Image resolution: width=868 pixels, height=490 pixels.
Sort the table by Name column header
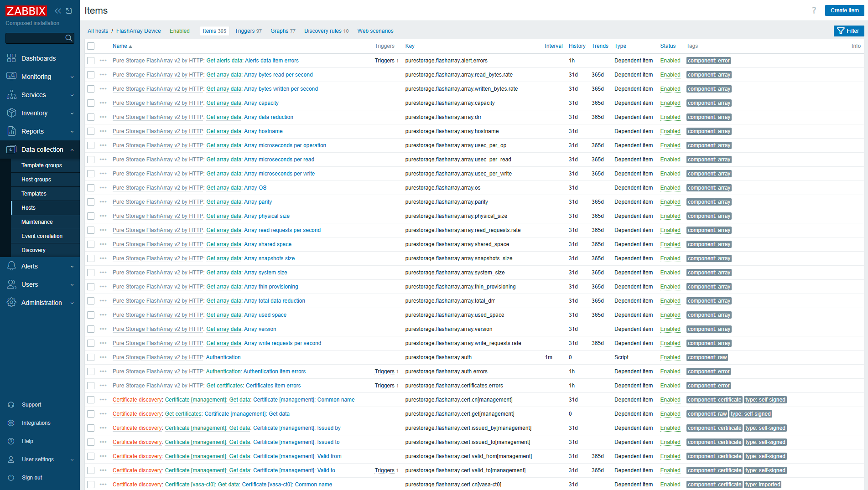point(122,46)
